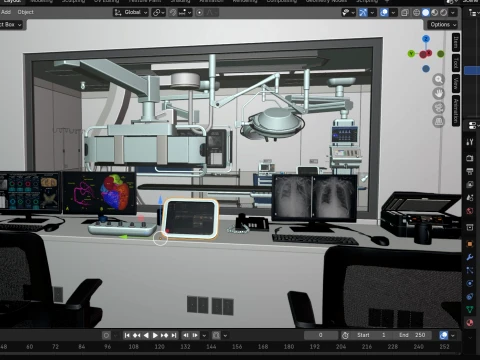Screen dimensions: 480x360
Task: Play the animation in reverse
Action: click(146, 335)
